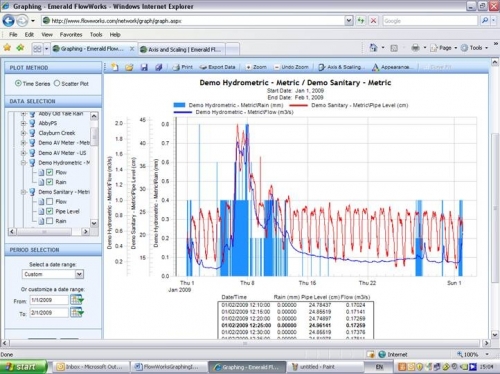Viewport: 500px width, 374px height.
Task: Click the browser Home icon
Action: pyautogui.click(x=373, y=48)
